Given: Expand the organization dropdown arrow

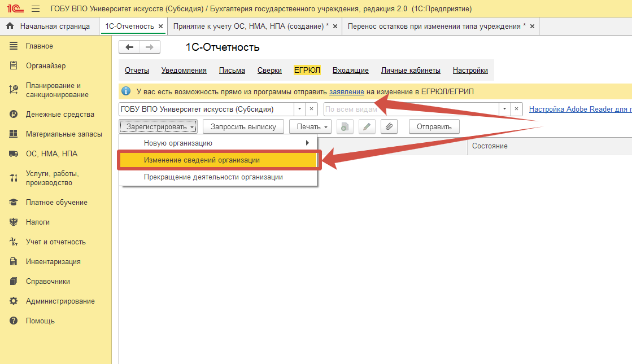Looking at the screenshot, I should click(x=299, y=109).
